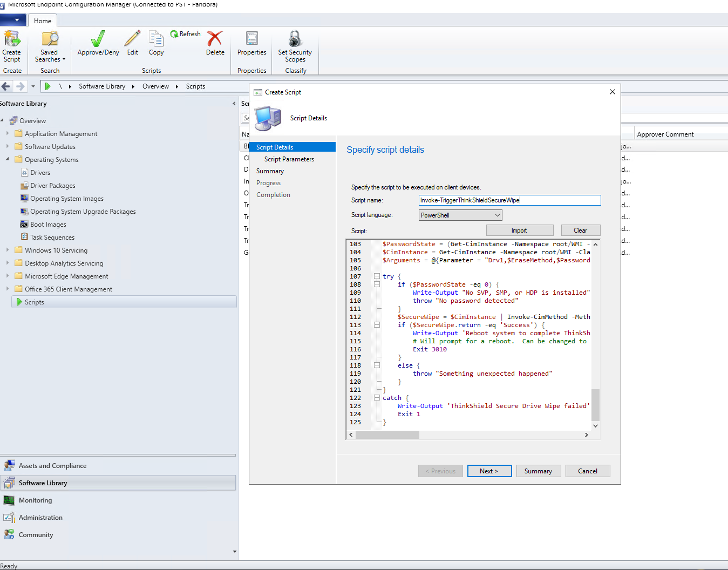Click Next in the wizard

click(489, 471)
